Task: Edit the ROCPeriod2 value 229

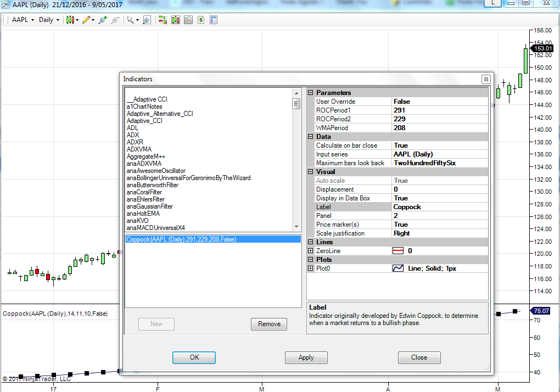Action: [440, 119]
